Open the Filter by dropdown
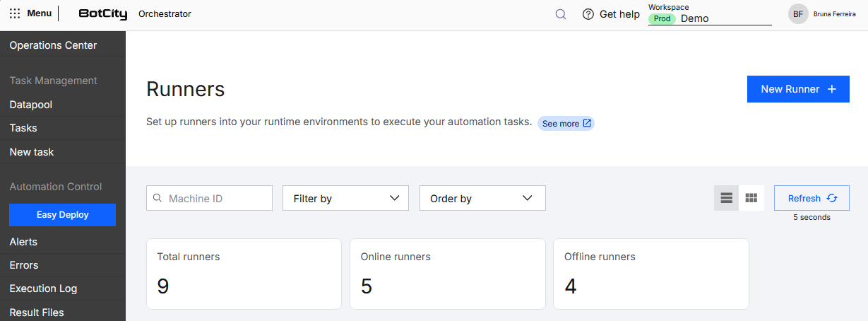Viewport: 868px width, 321px height. 345,198
